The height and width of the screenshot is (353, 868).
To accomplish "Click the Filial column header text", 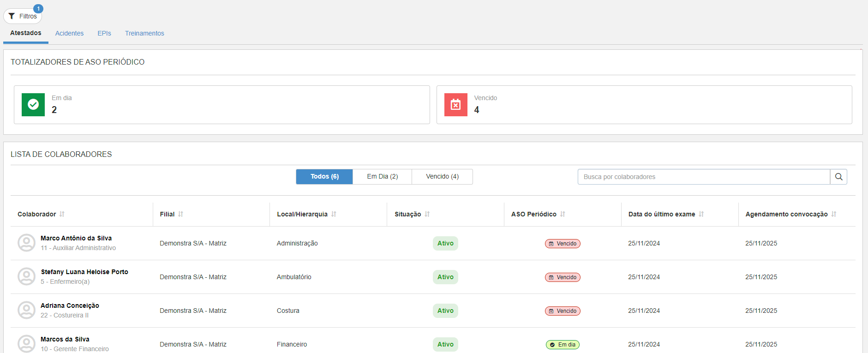I will 167,214.
